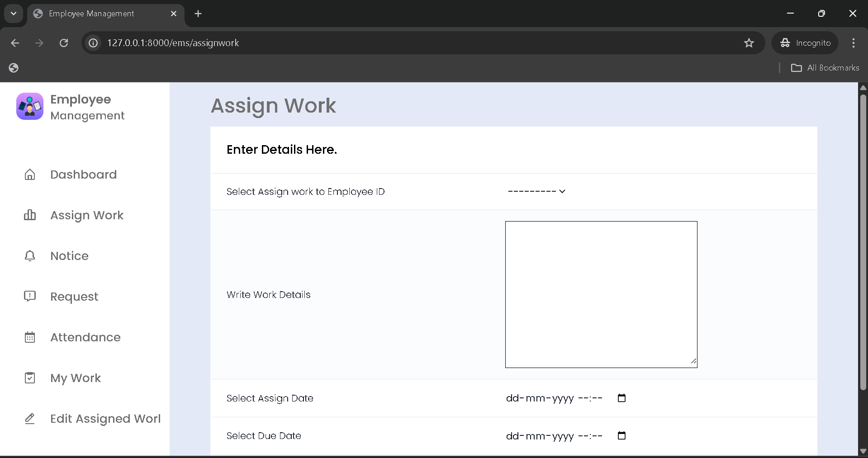Click the Dashboard home icon
Viewport: 868px width, 458px height.
30,175
